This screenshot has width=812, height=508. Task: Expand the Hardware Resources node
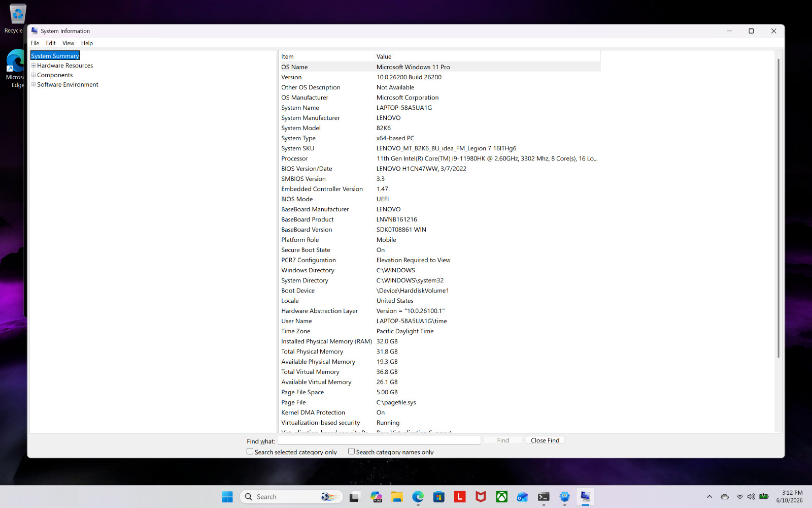(33, 66)
